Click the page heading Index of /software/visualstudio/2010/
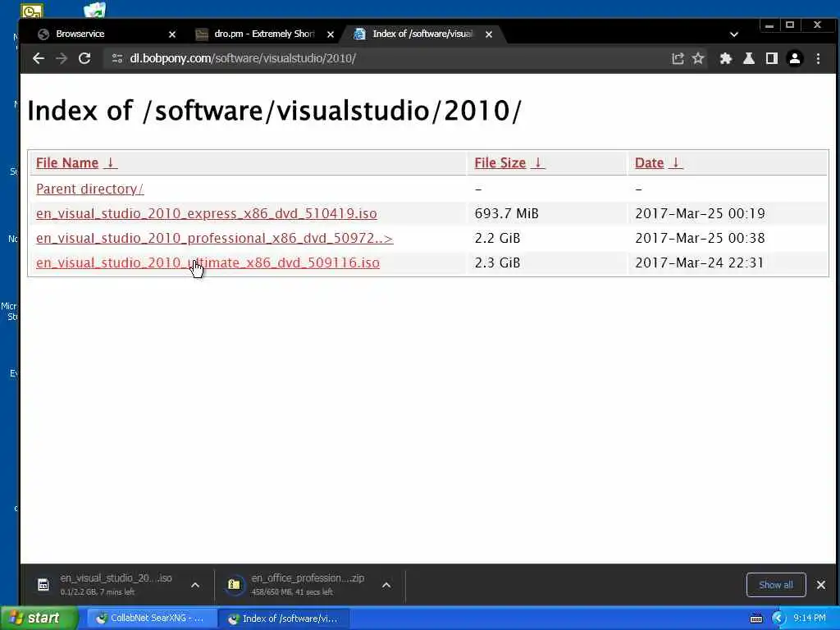 click(274, 111)
